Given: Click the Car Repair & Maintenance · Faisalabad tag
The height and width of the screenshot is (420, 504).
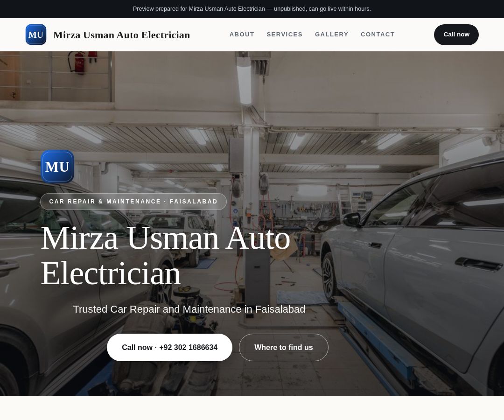Looking at the screenshot, I should [x=133, y=202].
